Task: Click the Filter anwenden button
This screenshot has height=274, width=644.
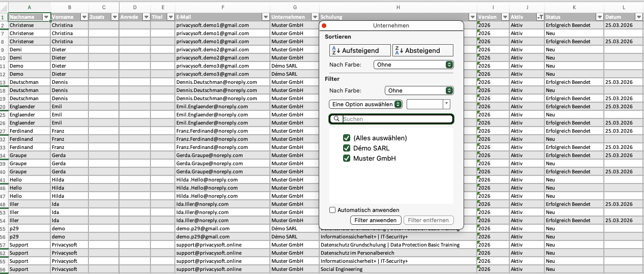Action: pyautogui.click(x=376, y=220)
